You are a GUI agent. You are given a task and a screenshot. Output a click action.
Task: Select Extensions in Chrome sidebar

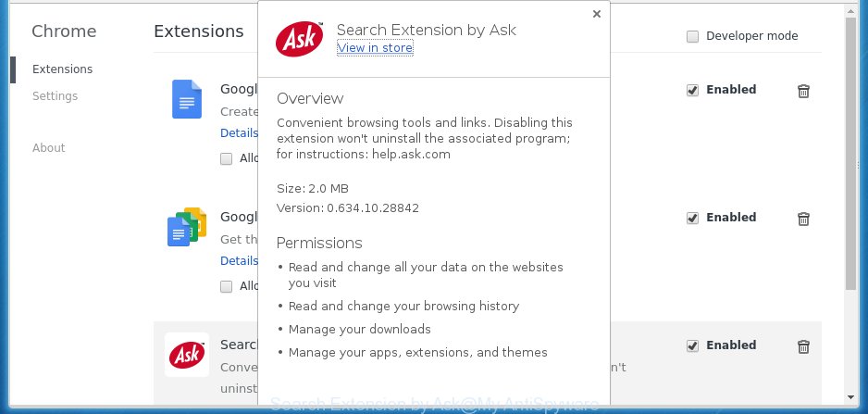(63, 69)
